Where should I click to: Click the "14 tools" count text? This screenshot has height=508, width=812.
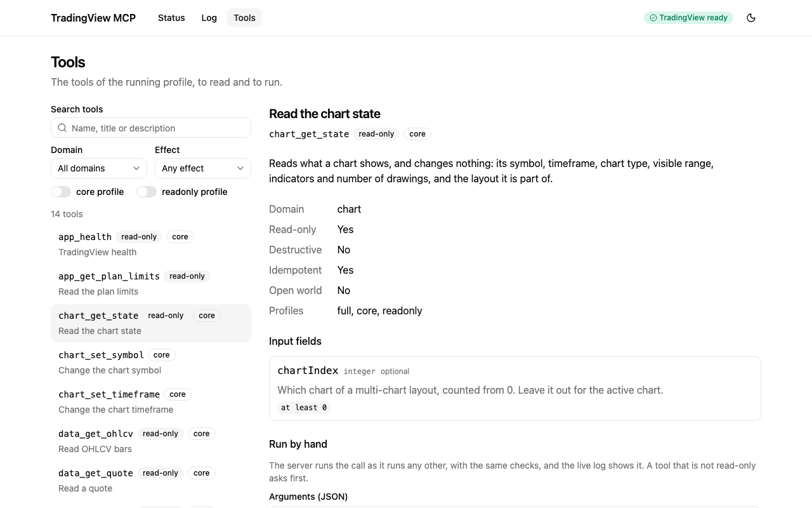click(67, 214)
